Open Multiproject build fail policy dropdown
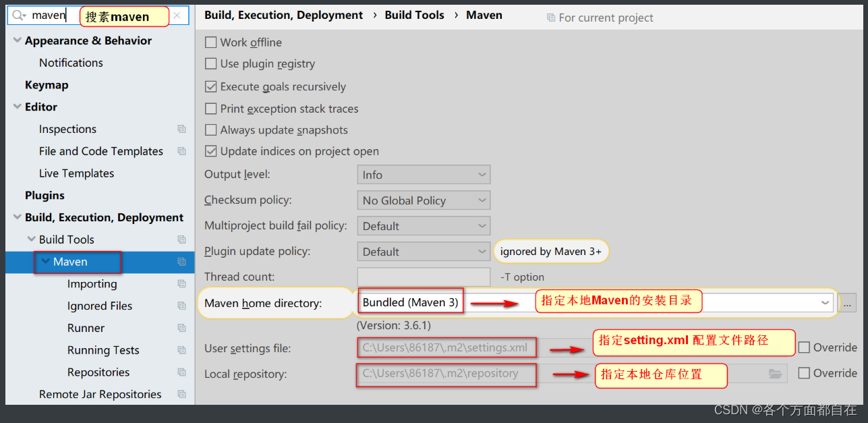This screenshot has height=423, width=868. pos(424,226)
